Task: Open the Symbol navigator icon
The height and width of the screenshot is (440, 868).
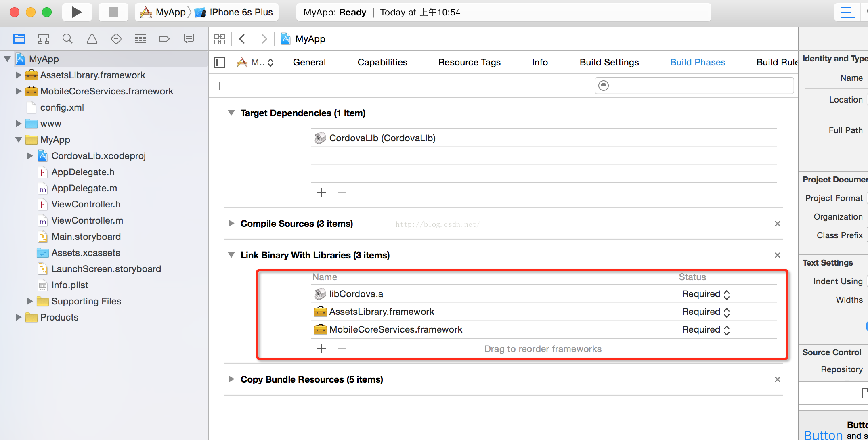Action: point(44,39)
